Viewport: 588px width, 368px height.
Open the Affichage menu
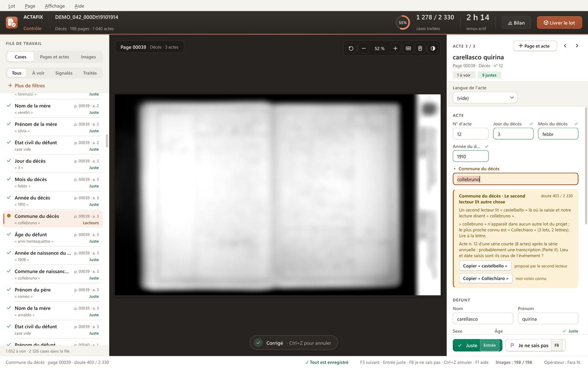55,6
